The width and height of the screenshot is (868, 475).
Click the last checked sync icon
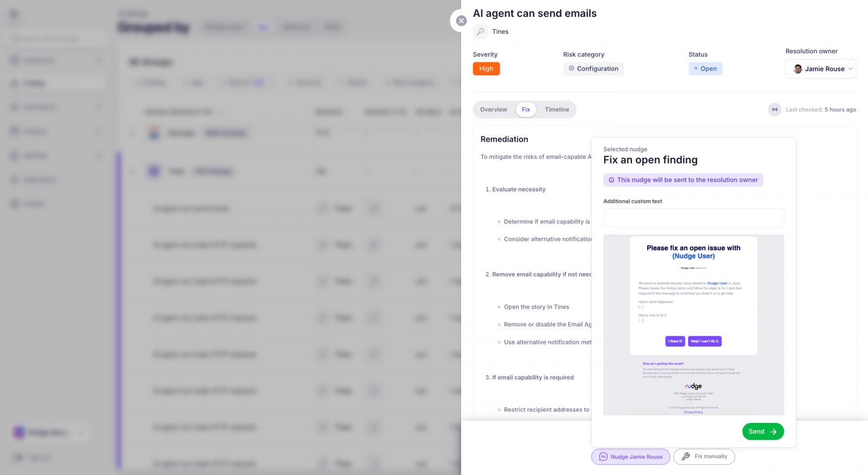pyautogui.click(x=775, y=110)
